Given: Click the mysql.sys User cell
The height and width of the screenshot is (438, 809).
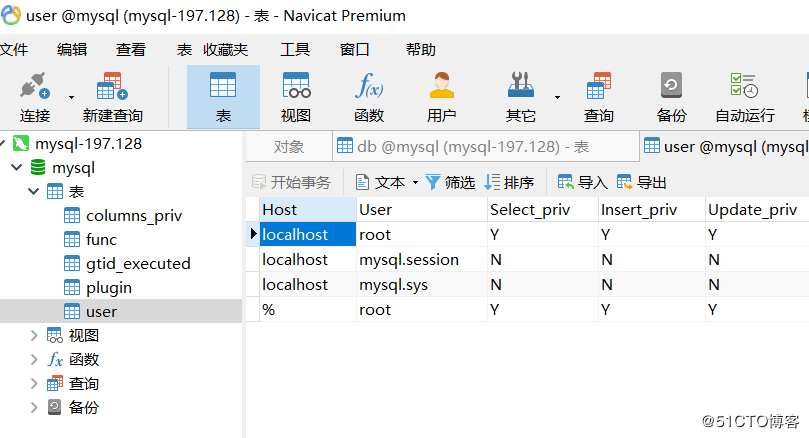Looking at the screenshot, I should tap(422, 284).
